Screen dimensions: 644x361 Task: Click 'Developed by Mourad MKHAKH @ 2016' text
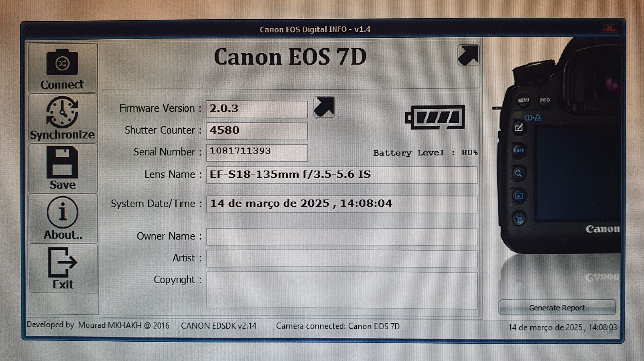point(98,325)
